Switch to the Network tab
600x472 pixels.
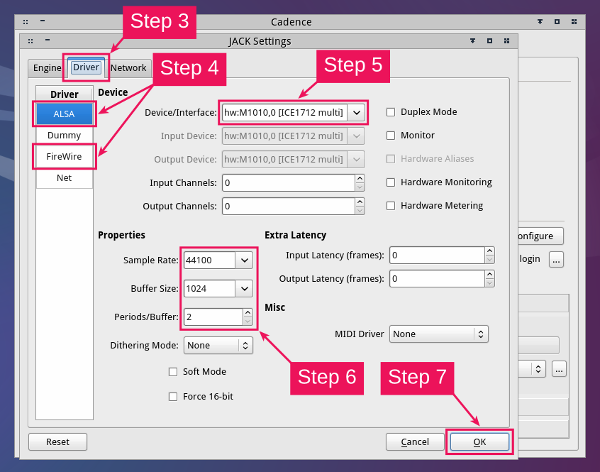[x=128, y=68]
